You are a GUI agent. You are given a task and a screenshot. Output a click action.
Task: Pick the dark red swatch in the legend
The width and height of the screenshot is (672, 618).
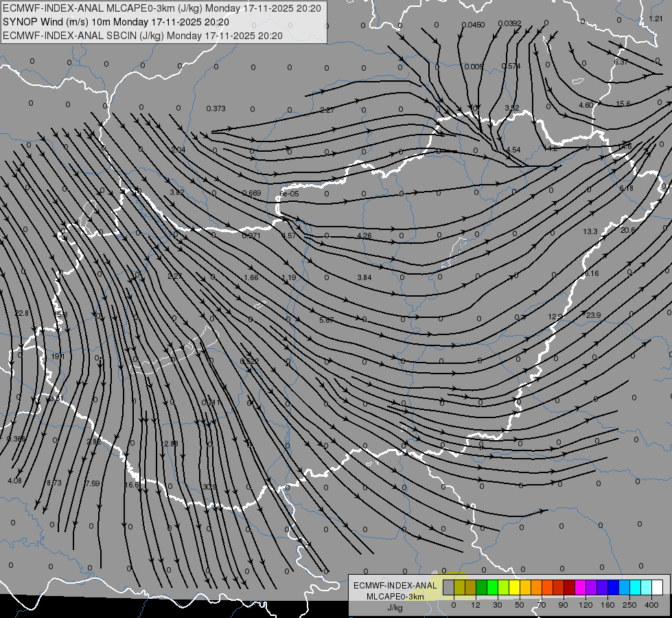(x=569, y=588)
